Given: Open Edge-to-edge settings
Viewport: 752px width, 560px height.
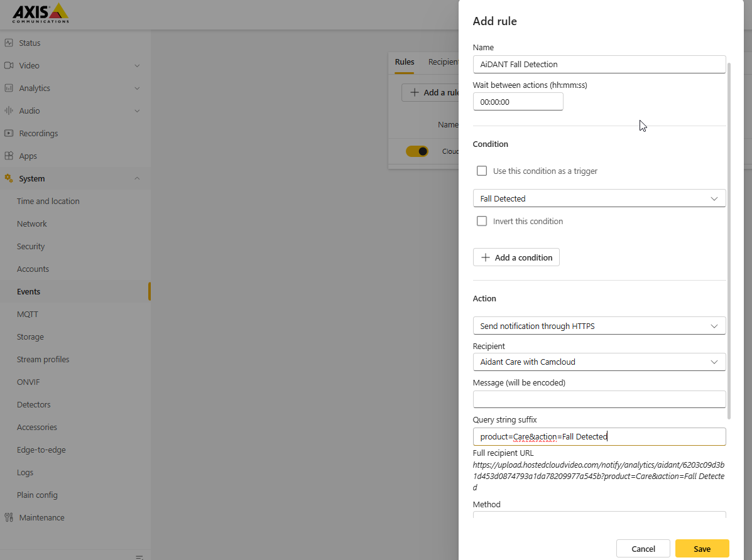Looking at the screenshot, I should click(x=41, y=450).
